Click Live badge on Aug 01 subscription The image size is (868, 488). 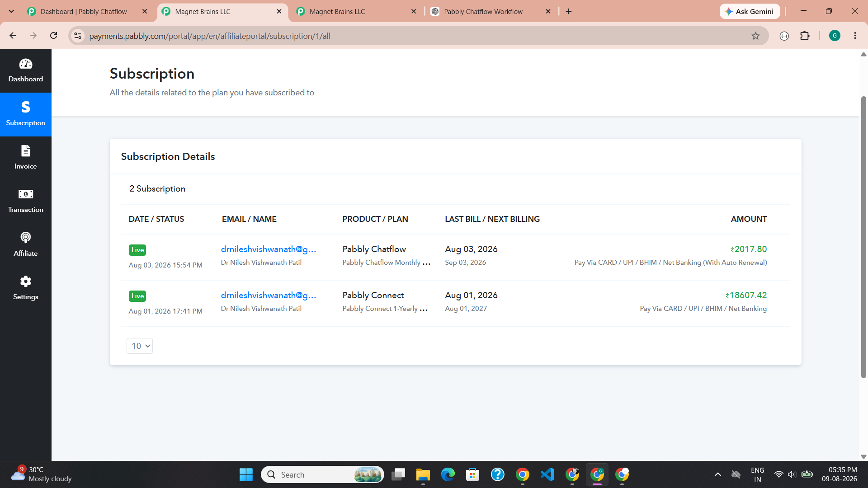137,296
